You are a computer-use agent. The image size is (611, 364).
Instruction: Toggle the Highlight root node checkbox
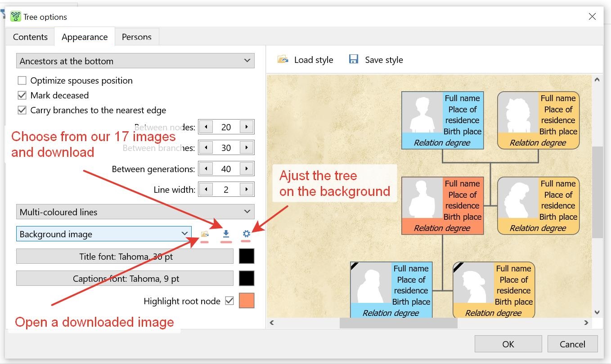229,301
